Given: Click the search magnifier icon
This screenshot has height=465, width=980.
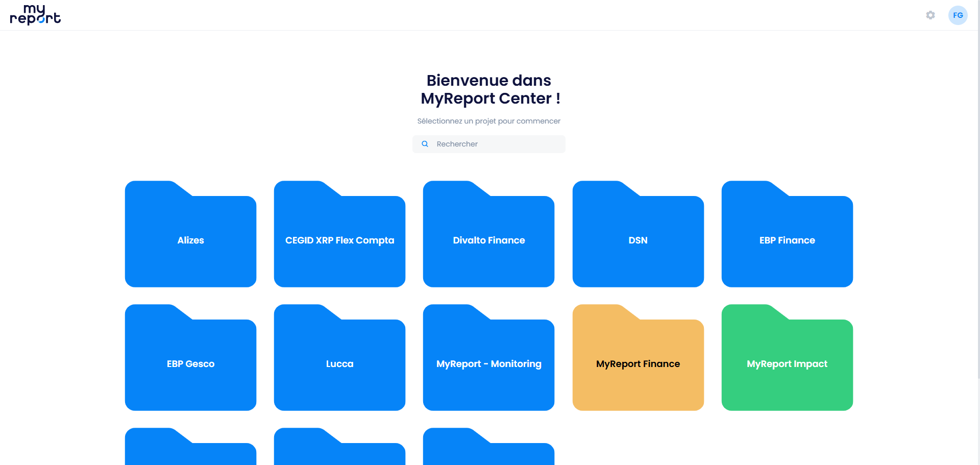Looking at the screenshot, I should 425,144.
